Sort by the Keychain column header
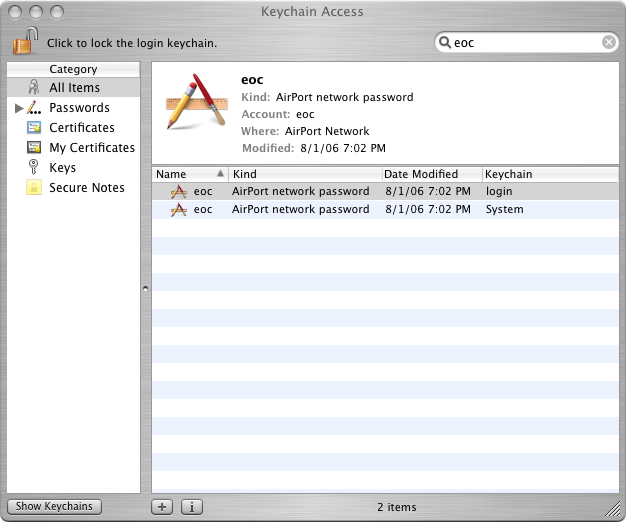The width and height of the screenshot is (626, 522). [x=551, y=174]
